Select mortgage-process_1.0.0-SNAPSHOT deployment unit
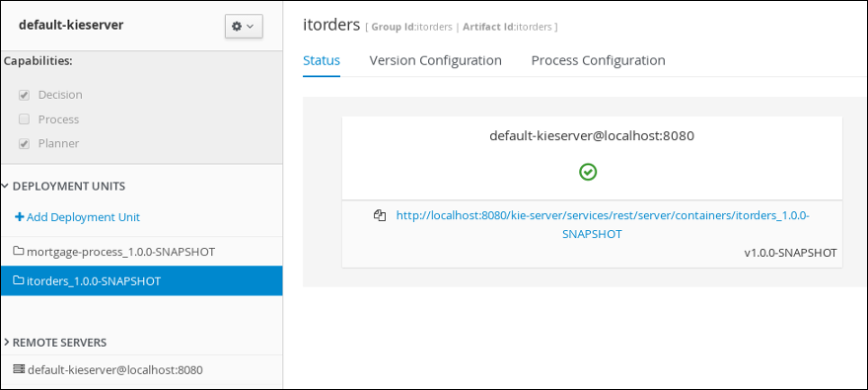This screenshot has width=868, height=390. [141, 252]
